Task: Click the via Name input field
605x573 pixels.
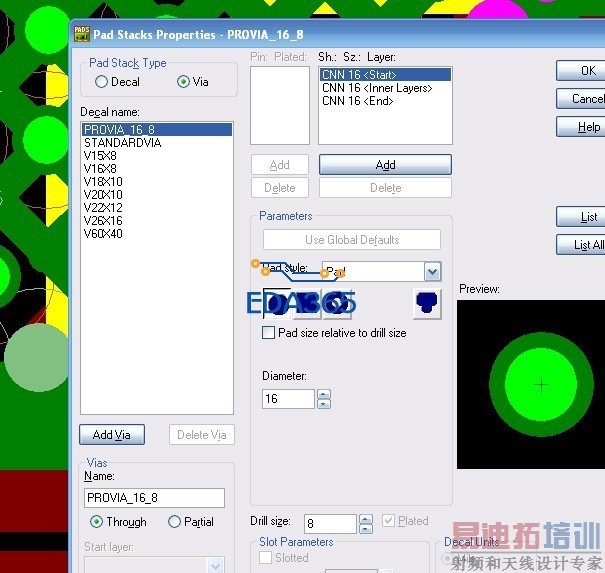Action: click(x=154, y=498)
